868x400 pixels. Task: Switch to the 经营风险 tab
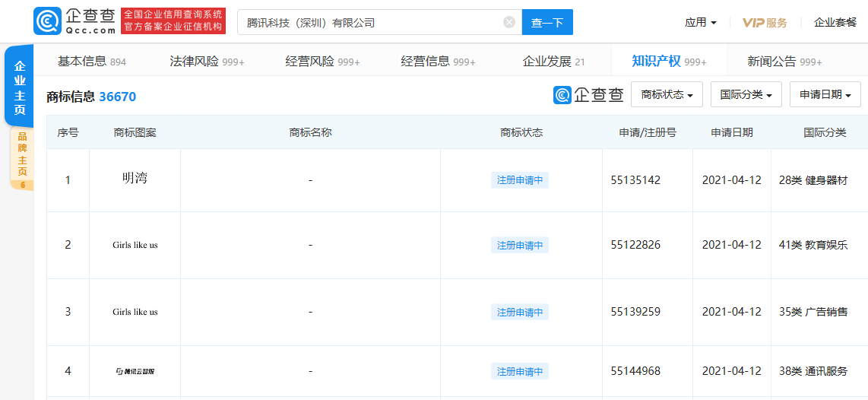(x=323, y=62)
